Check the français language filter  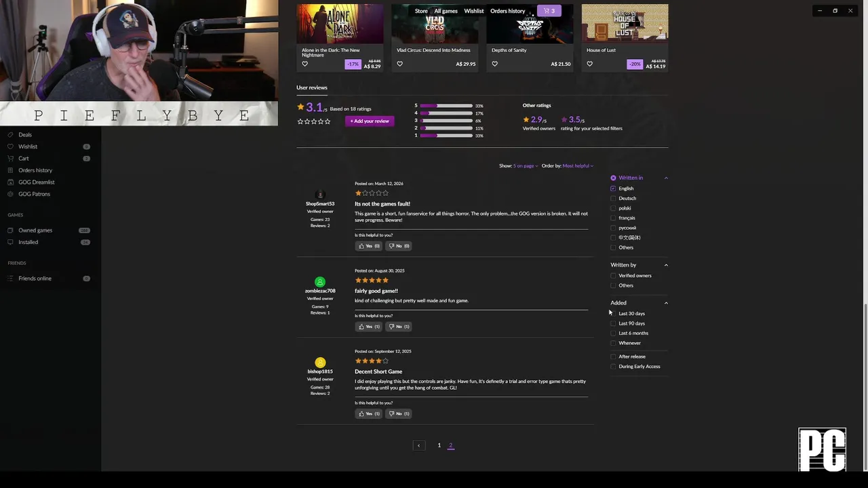tap(613, 218)
